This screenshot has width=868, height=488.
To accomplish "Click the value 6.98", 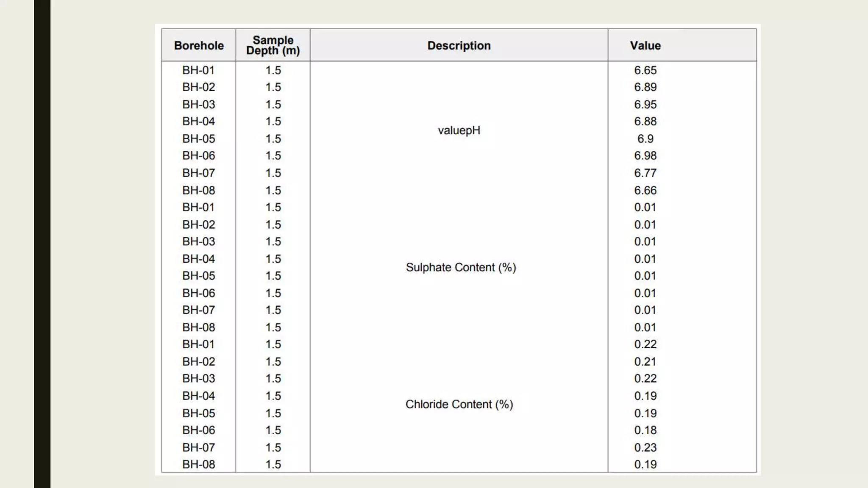I will [x=645, y=155].
